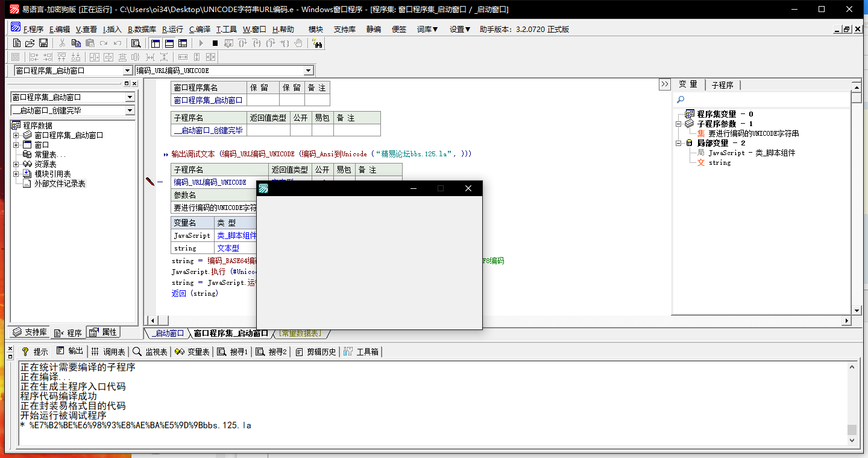Click the first window layout toggle icon

point(156,43)
